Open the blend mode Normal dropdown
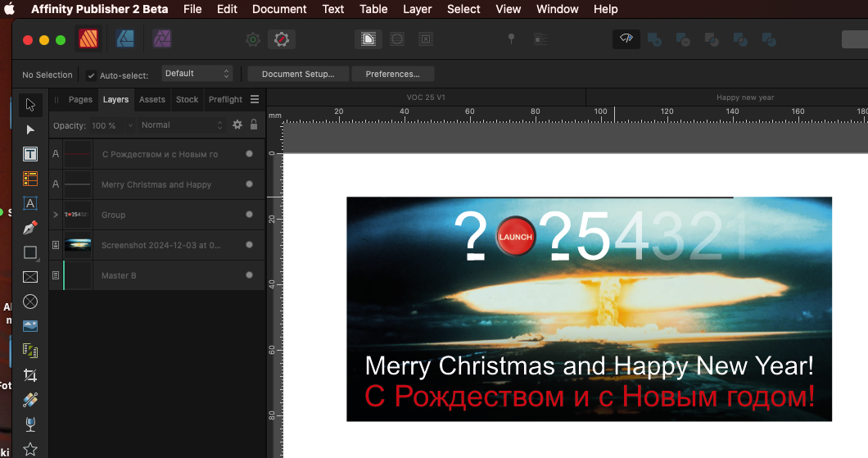Screen dimensions: 868x458 181,125
